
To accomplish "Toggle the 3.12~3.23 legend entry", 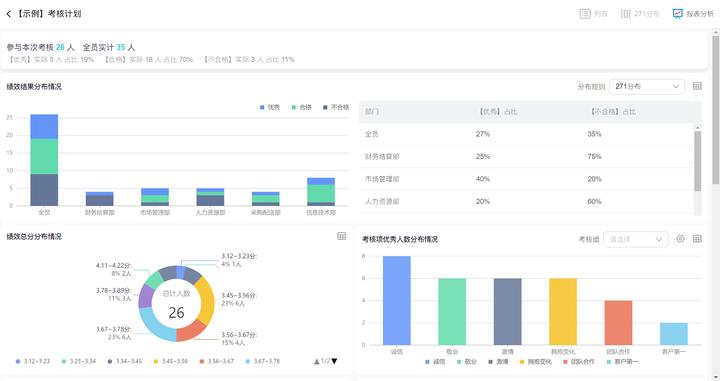I will (x=33, y=361).
